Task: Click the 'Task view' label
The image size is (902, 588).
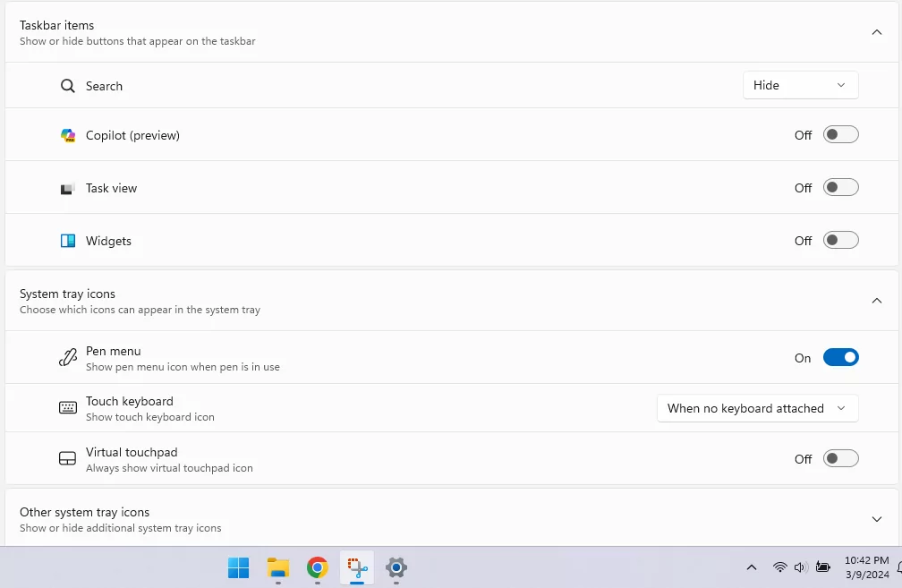Action: click(x=111, y=188)
